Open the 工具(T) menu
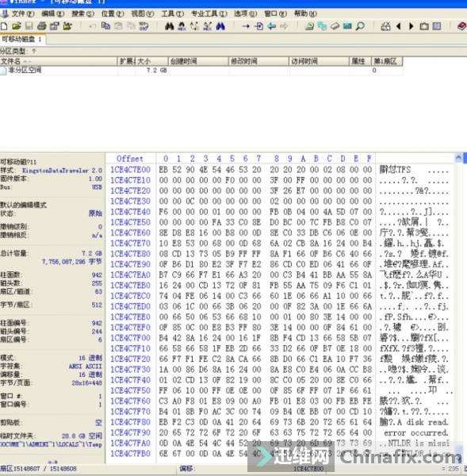467x476 pixels. coord(172,13)
